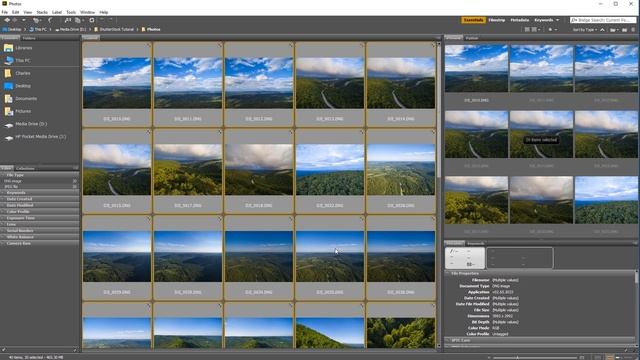The image size is (640, 360).
Task: Select the Metadata workspace
Action: [x=520, y=20]
